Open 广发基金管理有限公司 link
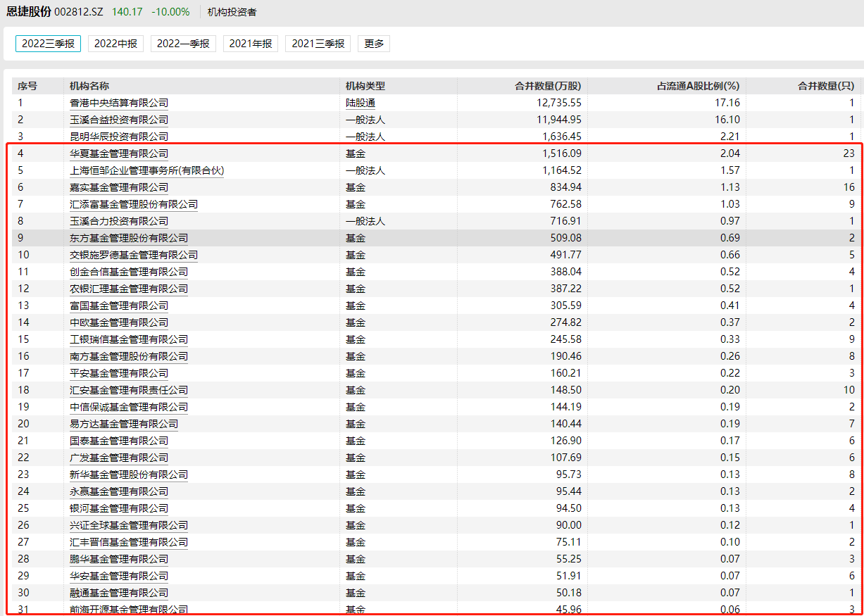 [x=119, y=458]
